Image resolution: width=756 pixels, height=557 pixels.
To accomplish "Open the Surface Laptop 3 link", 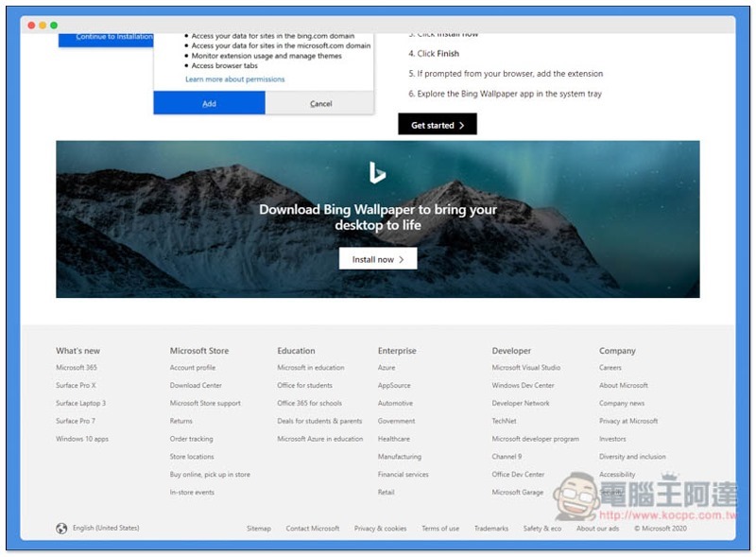I will (x=80, y=403).
